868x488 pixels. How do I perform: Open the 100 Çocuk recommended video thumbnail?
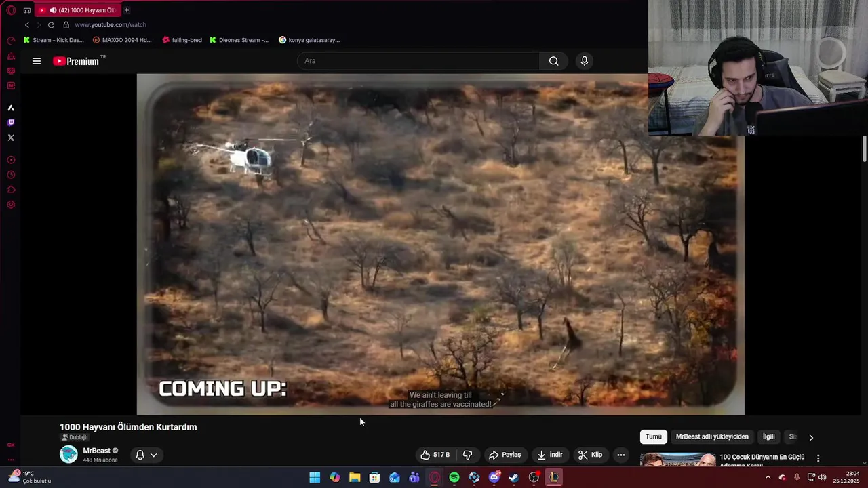click(x=677, y=460)
